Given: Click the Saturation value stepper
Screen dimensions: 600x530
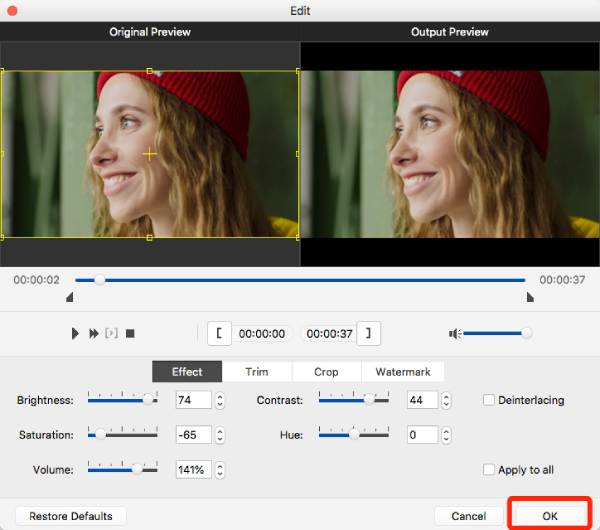Looking at the screenshot, I should point(220,435).
